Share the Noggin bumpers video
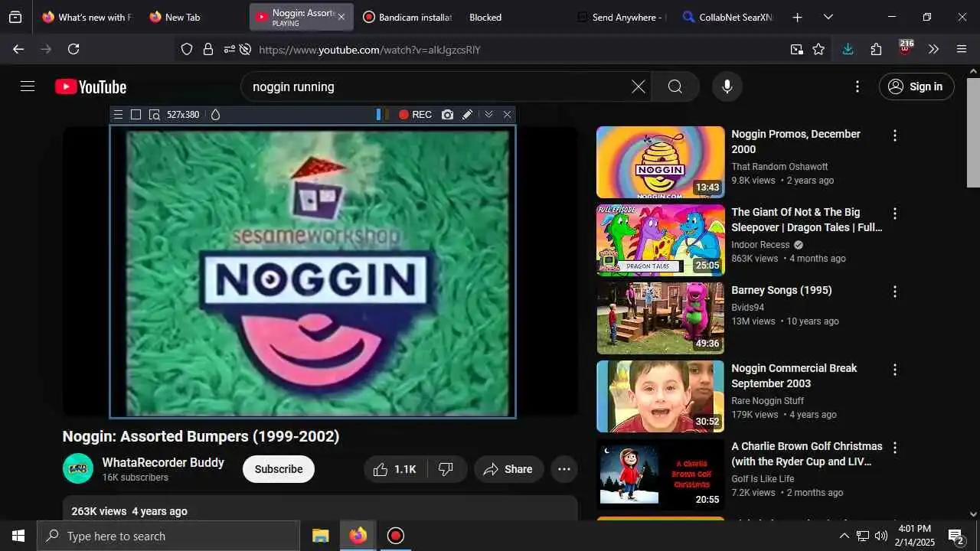The height and width of the screenshot is (551, 980). [x=508, y=469]
